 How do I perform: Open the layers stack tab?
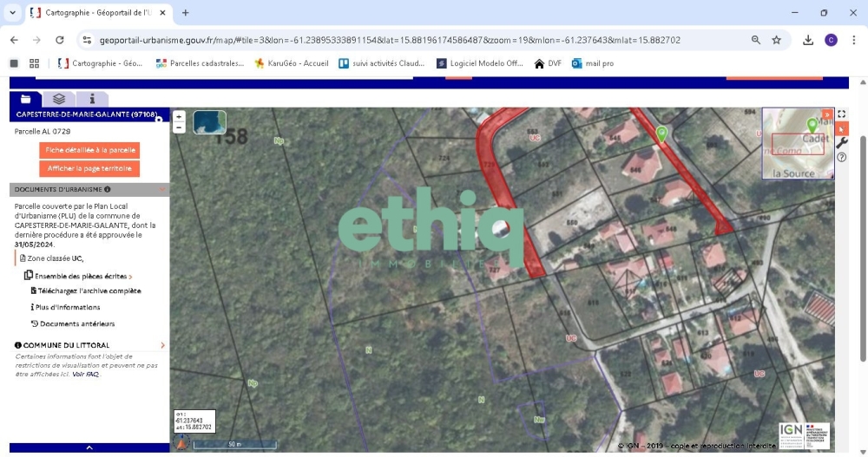[x=59, y=99]
